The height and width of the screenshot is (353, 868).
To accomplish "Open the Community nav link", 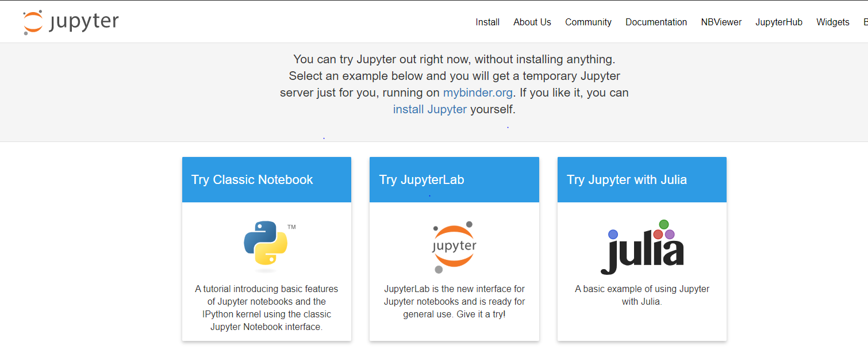I will click(588, 22).
